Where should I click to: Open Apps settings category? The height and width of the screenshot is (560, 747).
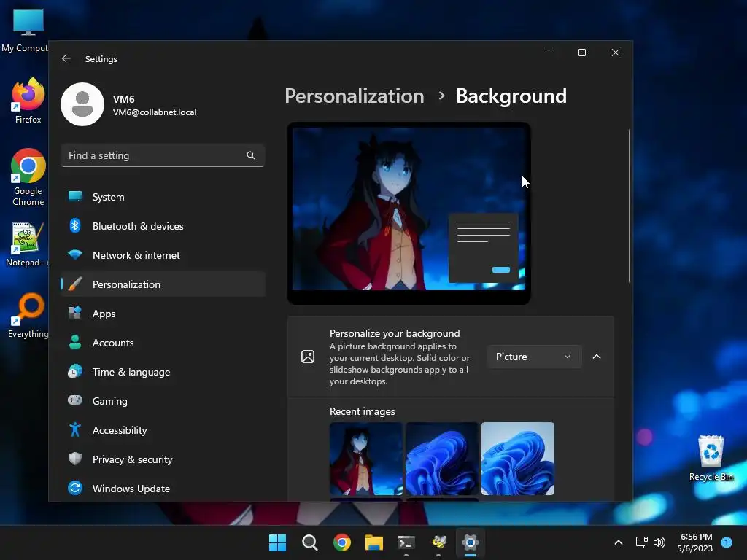163,314
